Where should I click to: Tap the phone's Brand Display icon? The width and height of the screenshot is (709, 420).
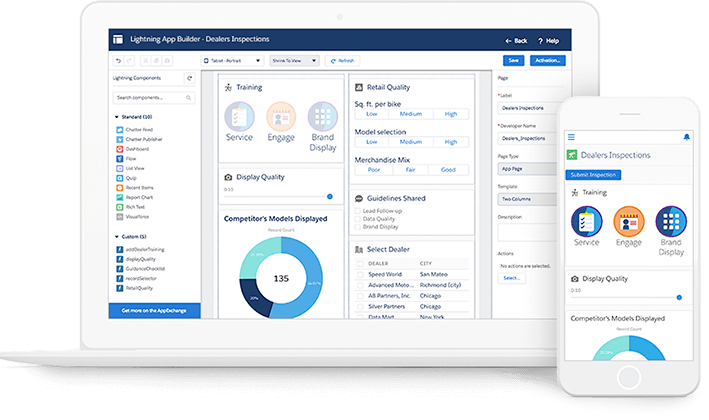pyautogui.click(x=671, y=222)
